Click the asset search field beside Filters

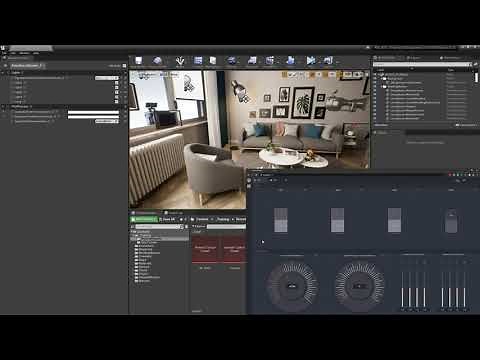coord(226,227)
